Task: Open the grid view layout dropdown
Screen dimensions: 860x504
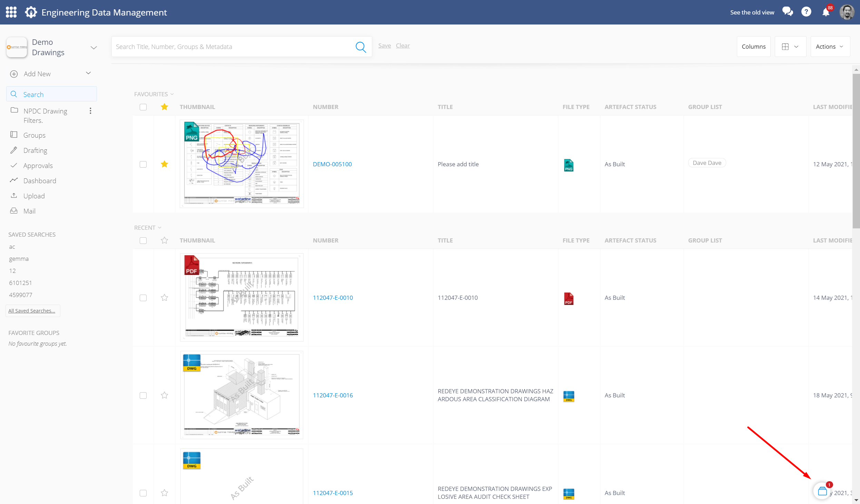Action: tap(790, 47)
